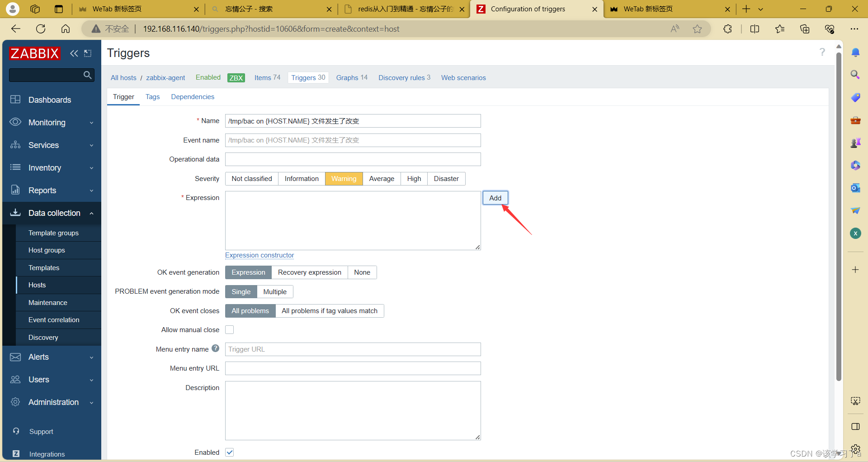Toggle sidebar hide mode icon
Image resolution: width=868 pixels, height=462 pixels.
tap(88, 53)
